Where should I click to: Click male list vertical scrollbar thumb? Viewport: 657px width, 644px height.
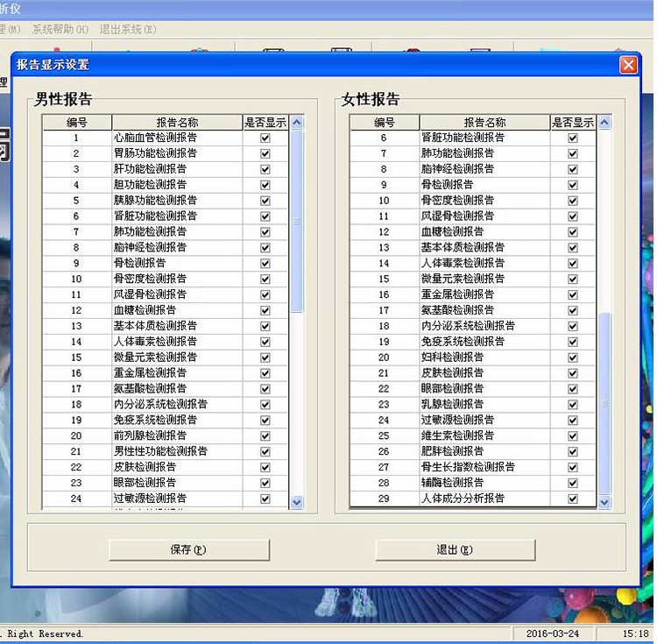click(x=297, y=219)
